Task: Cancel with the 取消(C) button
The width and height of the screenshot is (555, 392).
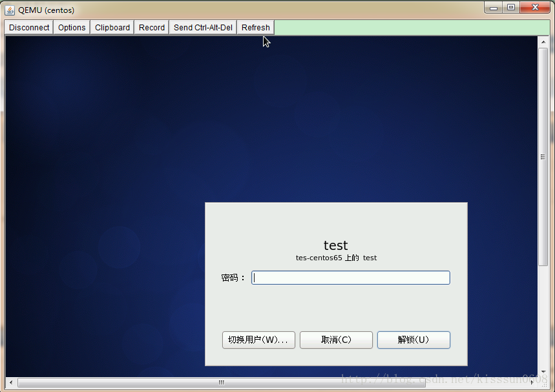Action: 336,340
